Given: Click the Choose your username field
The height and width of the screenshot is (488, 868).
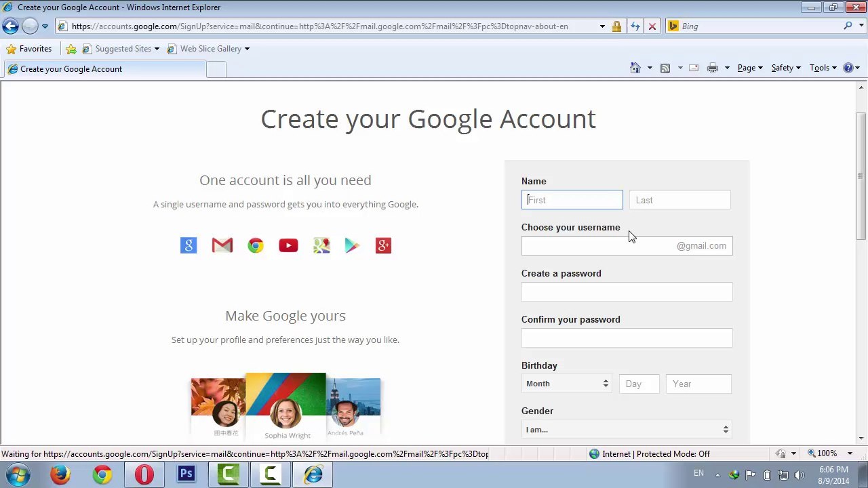Looking at the screenshot, I should click(x=627, y=246).
